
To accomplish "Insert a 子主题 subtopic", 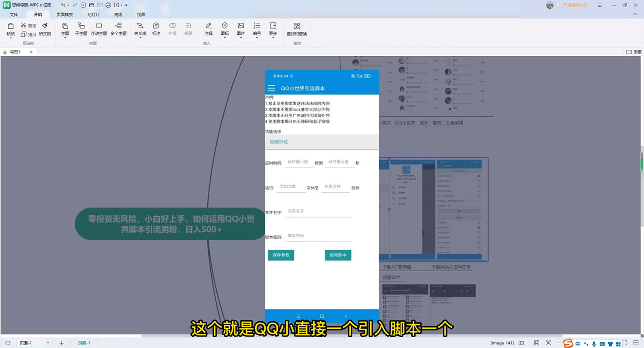I will point(81,29).
